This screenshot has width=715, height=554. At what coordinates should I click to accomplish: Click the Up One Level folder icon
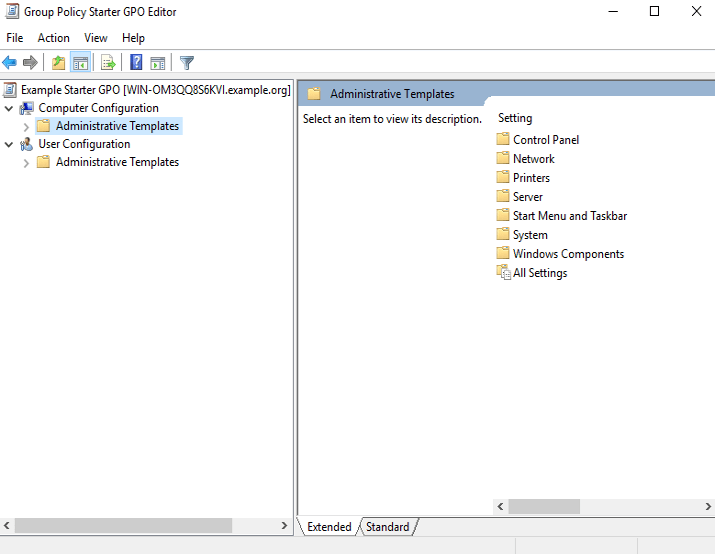(x=58, y=62)
